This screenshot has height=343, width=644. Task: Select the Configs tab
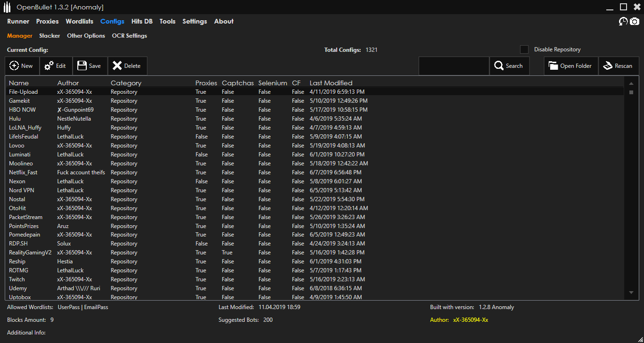point(112,22)
